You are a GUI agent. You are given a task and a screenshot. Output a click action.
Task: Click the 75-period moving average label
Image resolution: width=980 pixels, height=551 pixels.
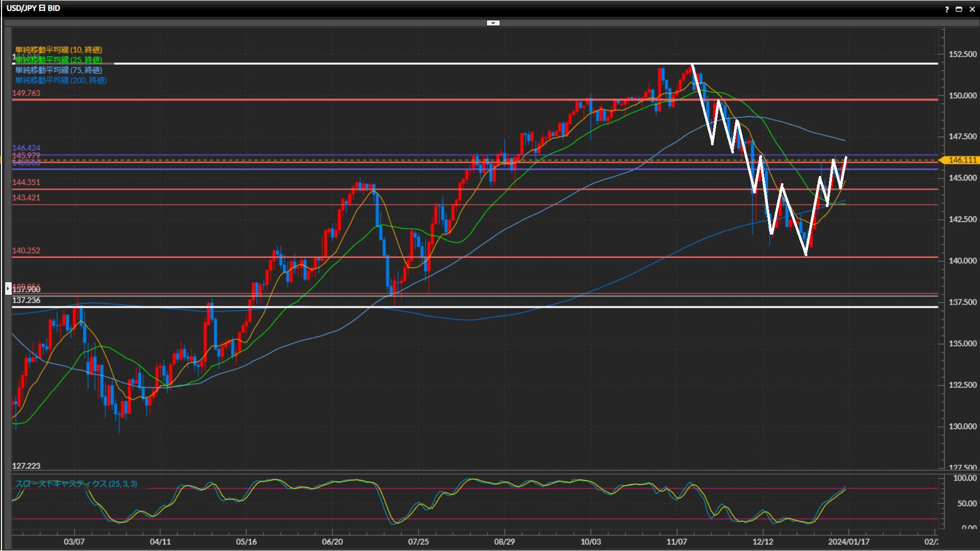[x=58, y=70]
